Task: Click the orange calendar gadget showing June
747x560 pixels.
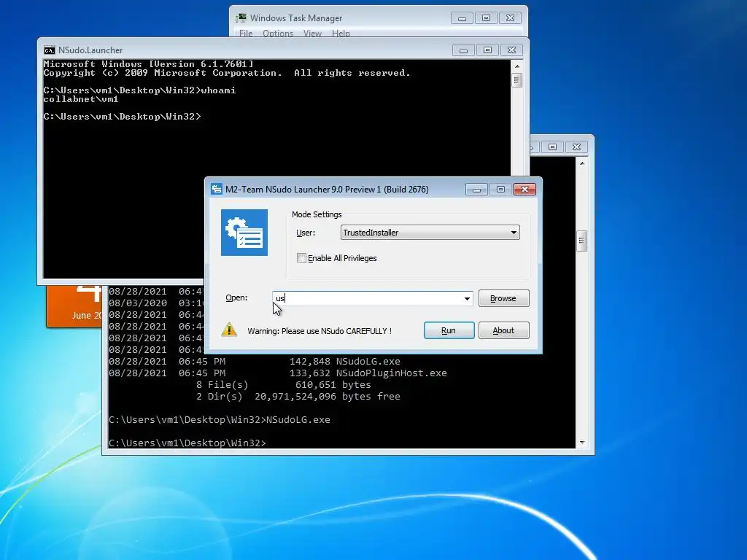Action: coord(74,306)
